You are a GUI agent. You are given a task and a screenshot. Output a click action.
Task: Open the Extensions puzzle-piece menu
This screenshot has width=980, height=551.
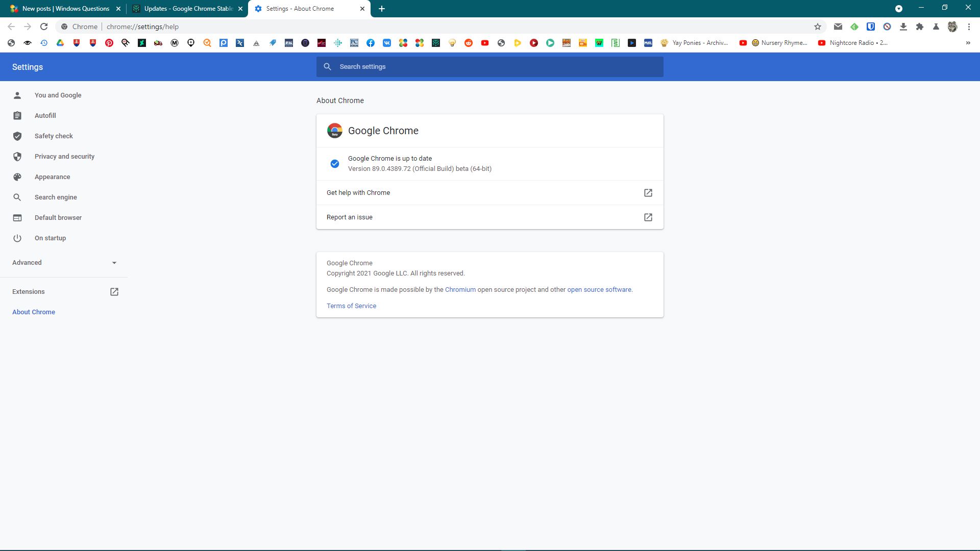pyautogui.click(x=920, y=27)
